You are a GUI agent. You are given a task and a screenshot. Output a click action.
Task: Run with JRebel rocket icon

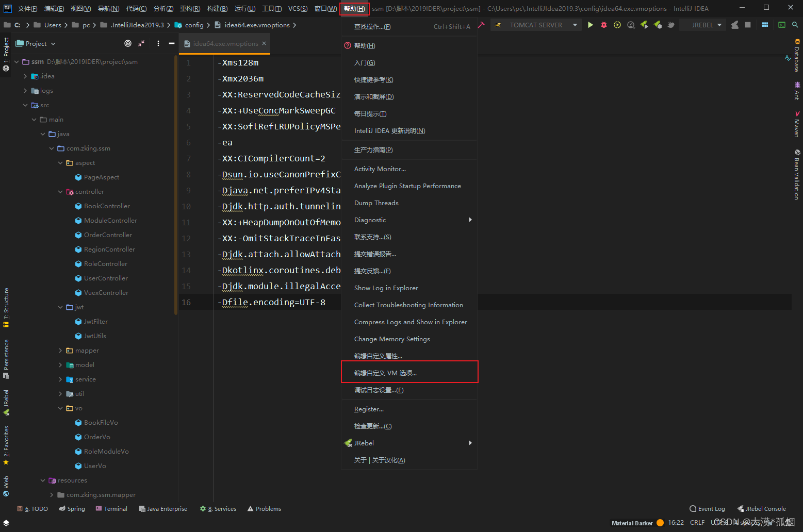coord(644,25)
